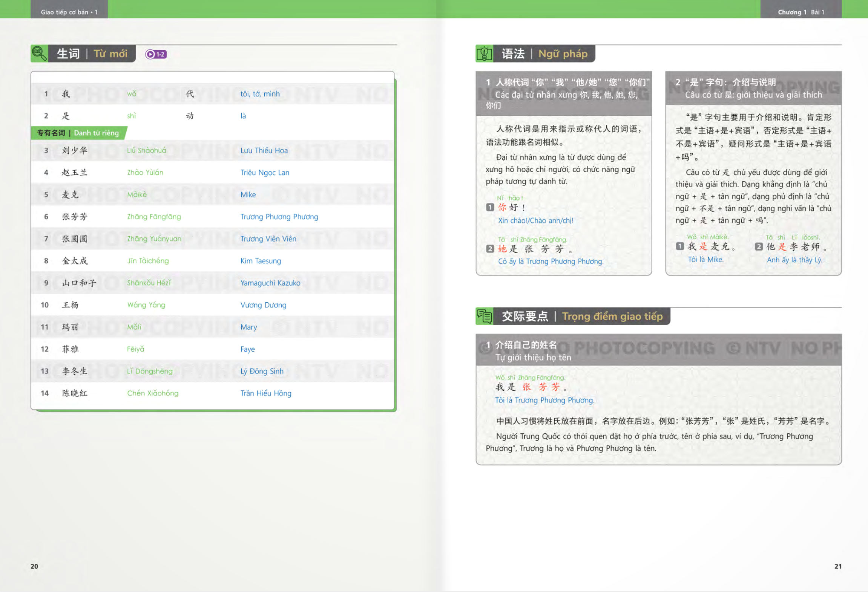Click the chat icon beside 交际要点
868x592 pixels.
tap(484, 316)
